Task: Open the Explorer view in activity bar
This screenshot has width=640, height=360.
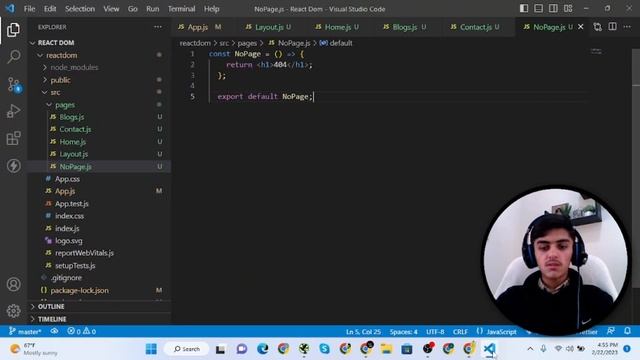Action: point(13,30)
